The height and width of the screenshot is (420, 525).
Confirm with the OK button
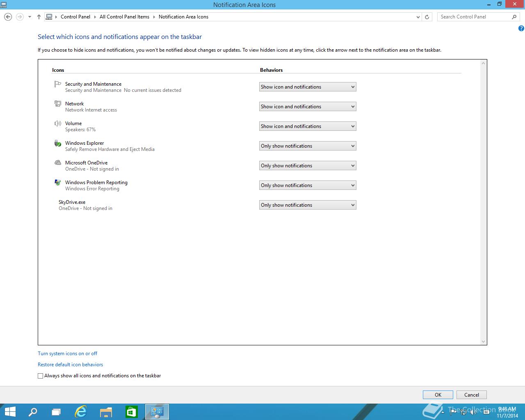point(438,395)
